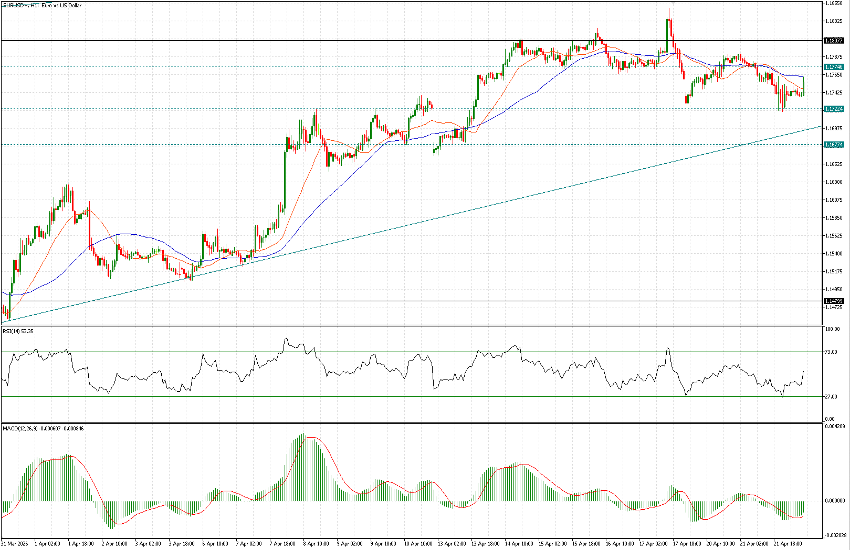Click the RSI upper 70 level line
Image resolution: width=850 pixels, height=550 pixels.
pos(400,353)
